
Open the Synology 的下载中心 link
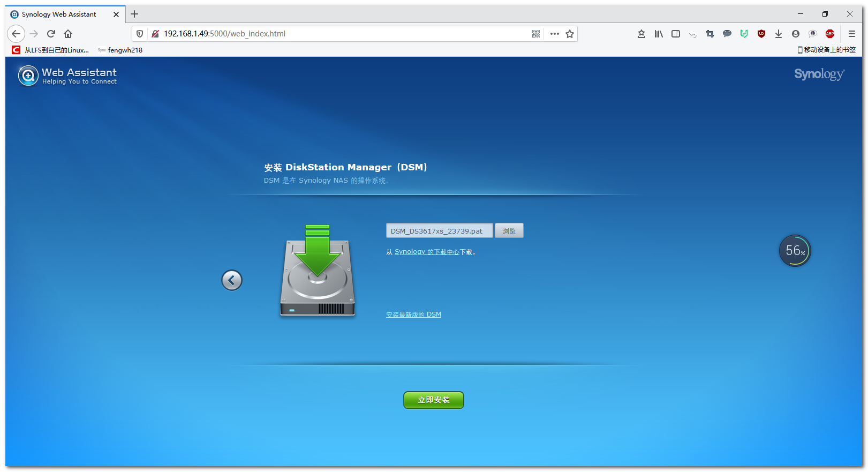pos(427,252)
